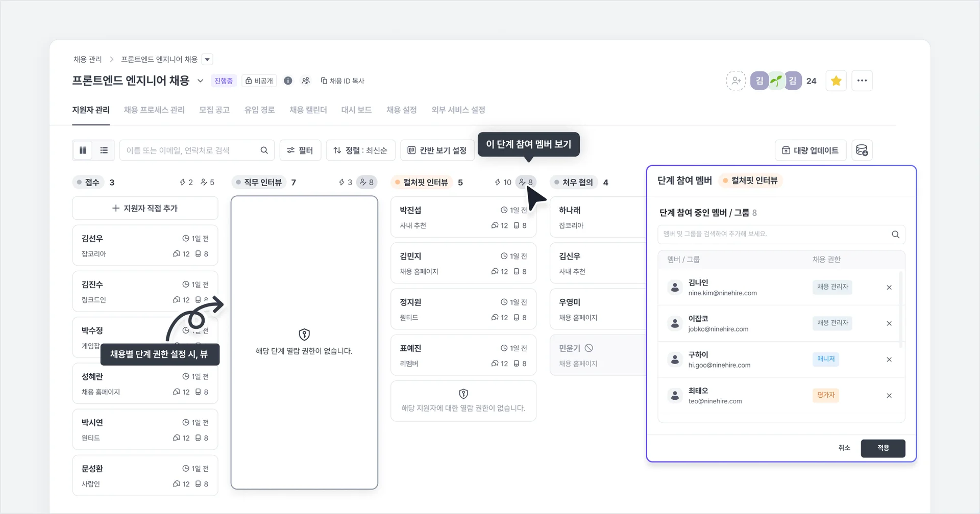Switch to the 채용 캘린더 tab
Image resolution: width=980 pixels, height=514 pixels.
pyautogui.click(x=308, y=110)
